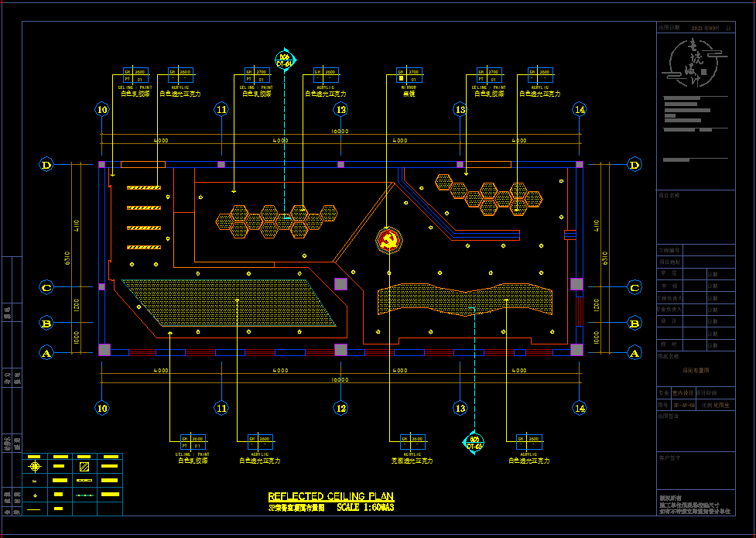Click grid bubble 10 above the plan

pos(102,109)
